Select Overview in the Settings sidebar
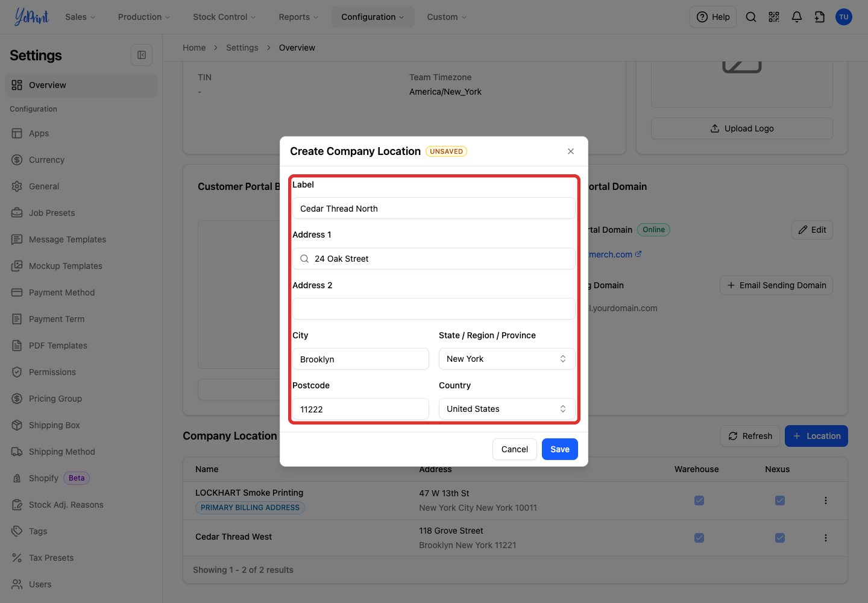Viewport: 868px width, 603px height. (x=81, y=85)
